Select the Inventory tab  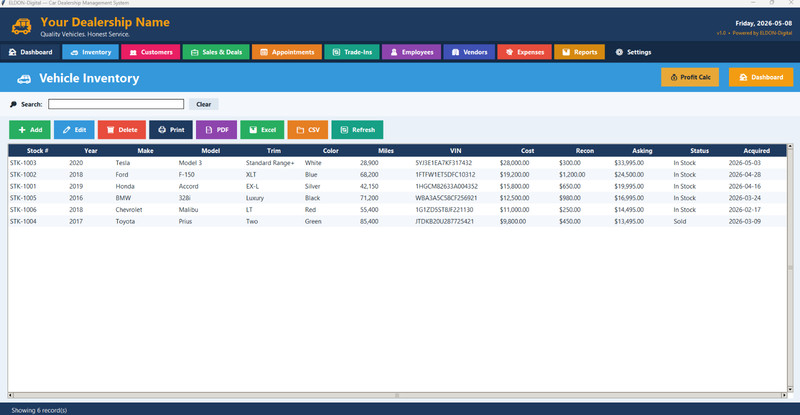(90, 52)
